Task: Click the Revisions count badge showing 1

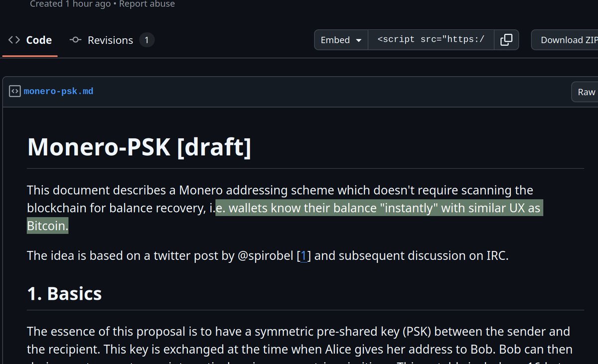Action: pos(147,40)
